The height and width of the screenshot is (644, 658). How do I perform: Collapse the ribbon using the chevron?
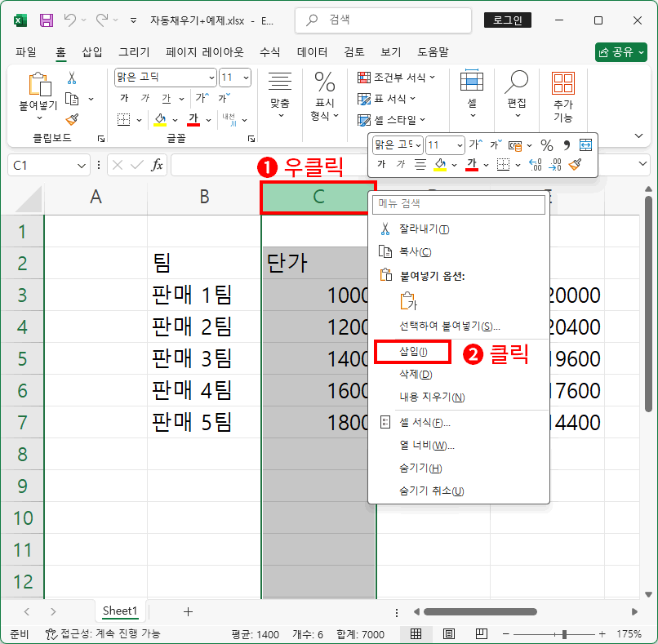(x=638, y=135)
